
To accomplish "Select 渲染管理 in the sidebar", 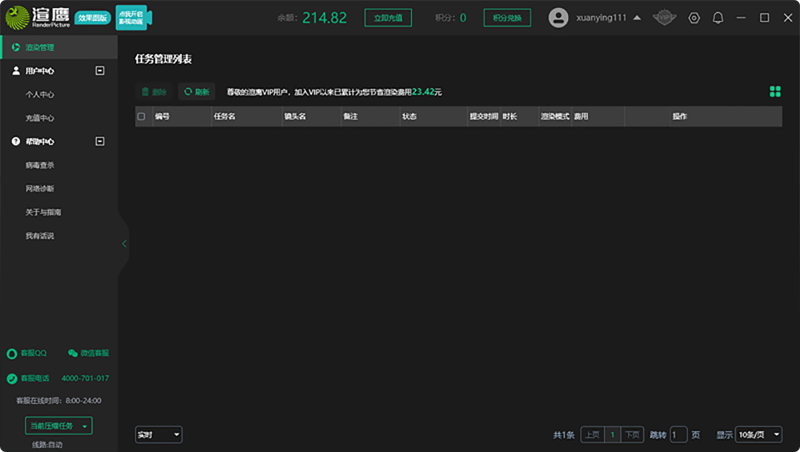I will click(40, 47).
